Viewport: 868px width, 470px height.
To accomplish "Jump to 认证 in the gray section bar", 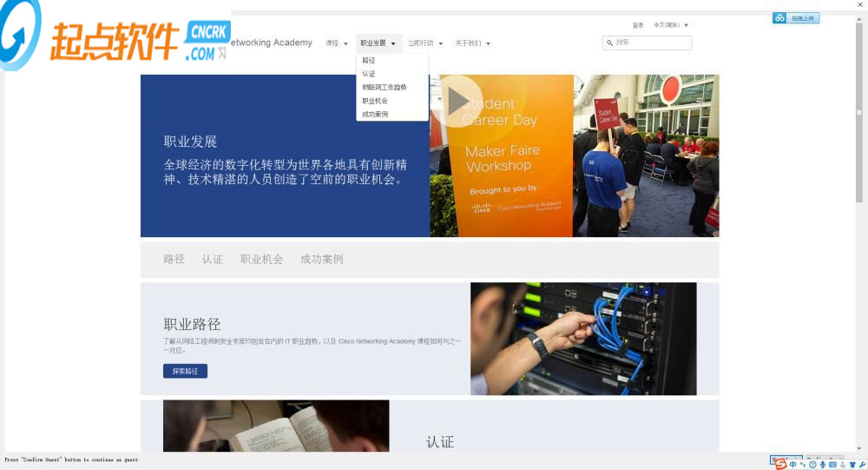I will pos(213,259).
